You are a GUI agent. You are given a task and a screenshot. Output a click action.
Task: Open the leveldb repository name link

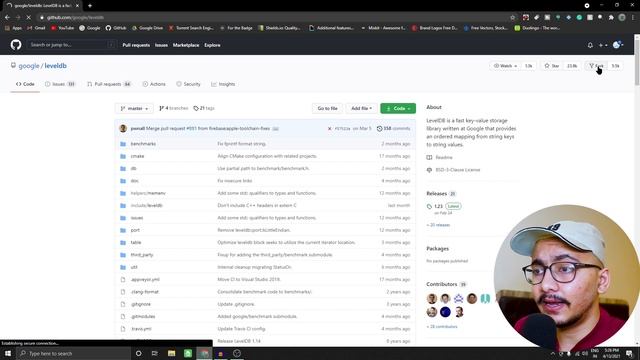pos(56,66)
